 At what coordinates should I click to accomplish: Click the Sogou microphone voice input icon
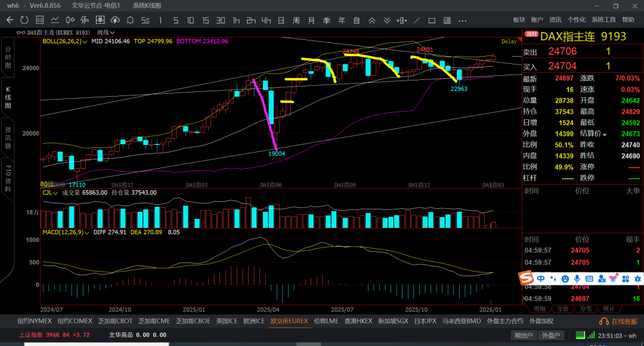click(577, 279)
